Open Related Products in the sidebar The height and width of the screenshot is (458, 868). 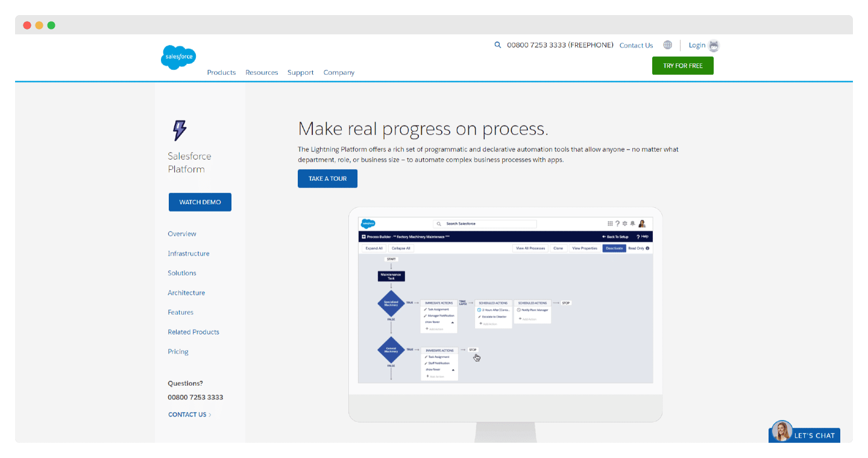point(193,332)
